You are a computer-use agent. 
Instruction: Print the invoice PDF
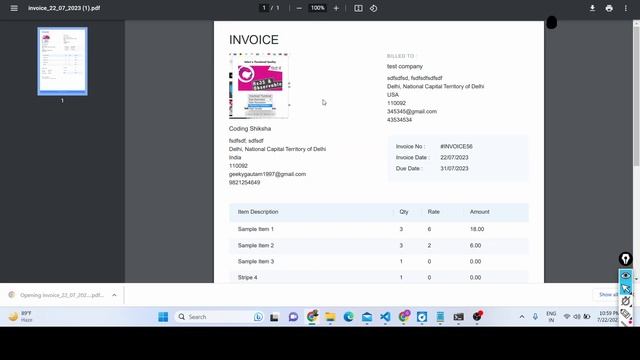tap(609, 8)
